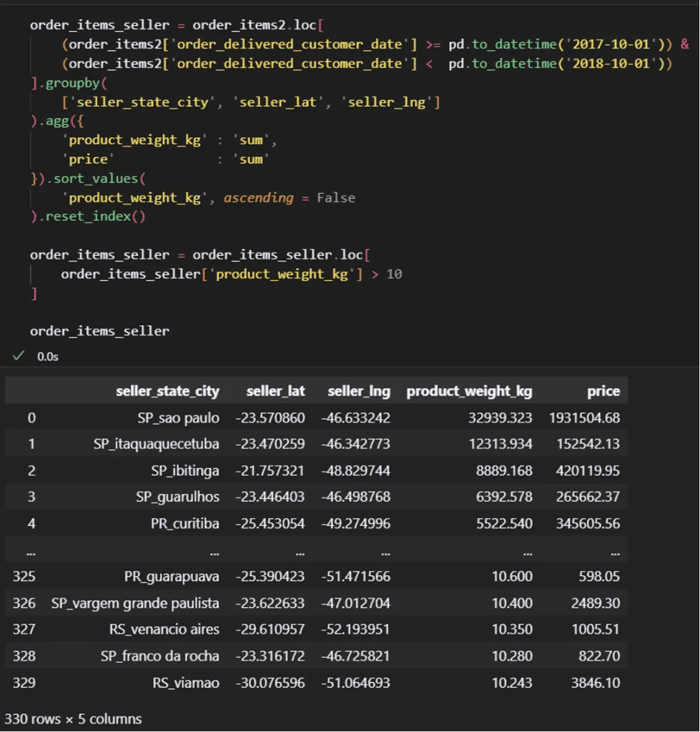The width and height of the screenshot is (700, 732).
Task: Select the price column header
Action: [x=603, y=391]
